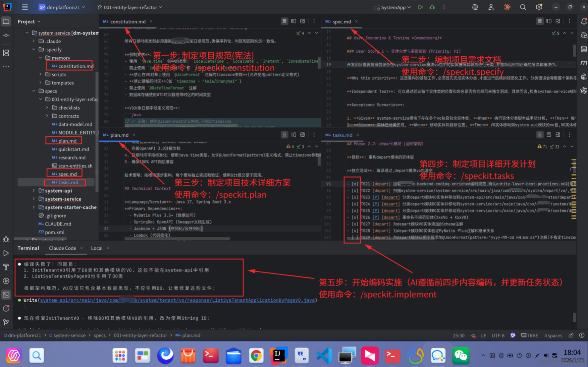Select the tasks.md editor tab
This screenshot has width=588, height=367.
[342, 135]
